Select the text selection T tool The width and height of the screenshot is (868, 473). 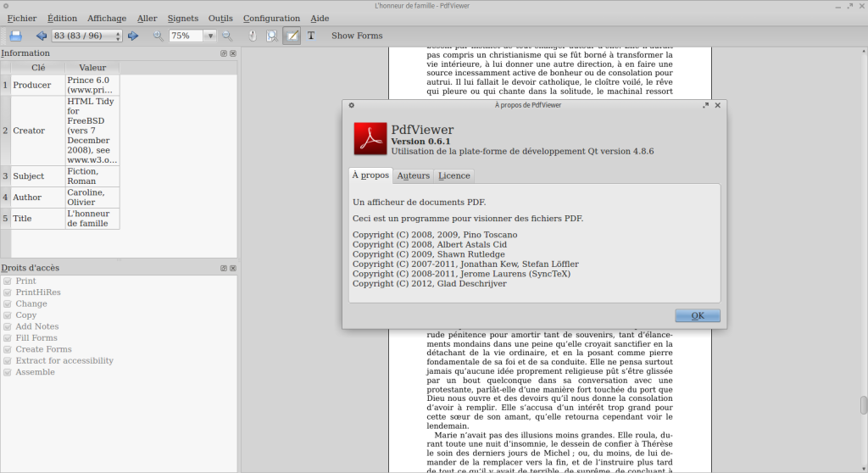click(311, 36)
